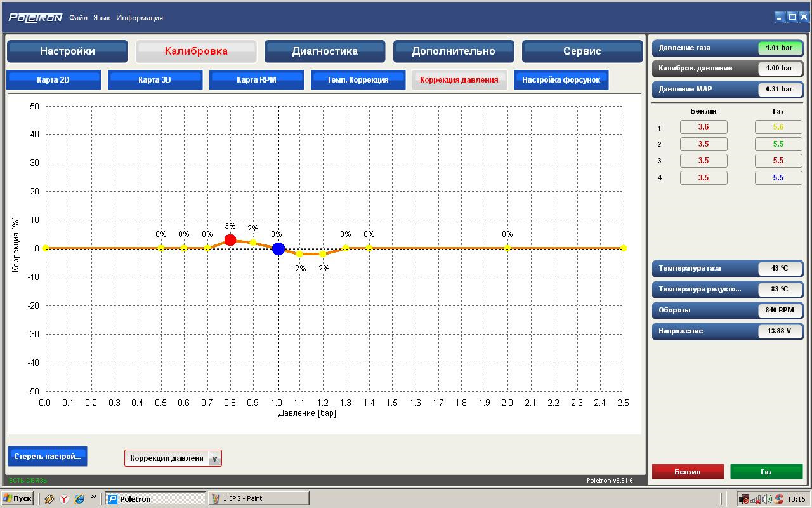Select the yellow -2% point at 1.2 bar

point(323,254)
